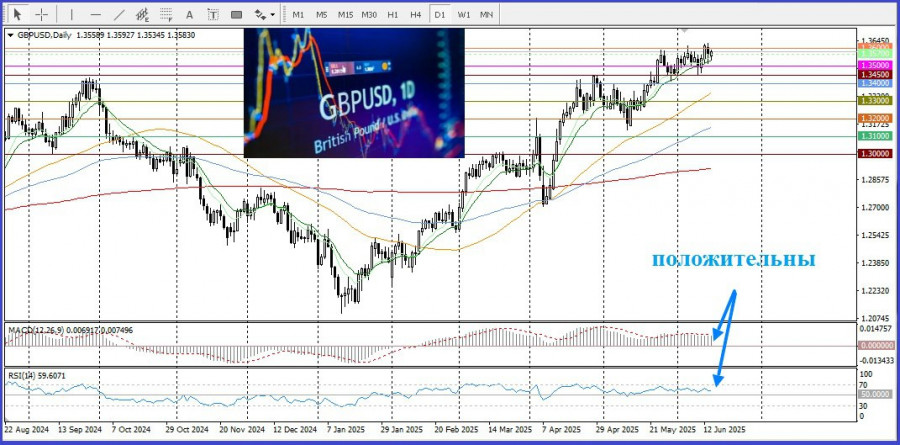Image resolution: width=900 pixels, height=445 pixels.
Task: Open the arrows tool dropdown arrow
Action: pyautogui.click(x=273, y=15)
